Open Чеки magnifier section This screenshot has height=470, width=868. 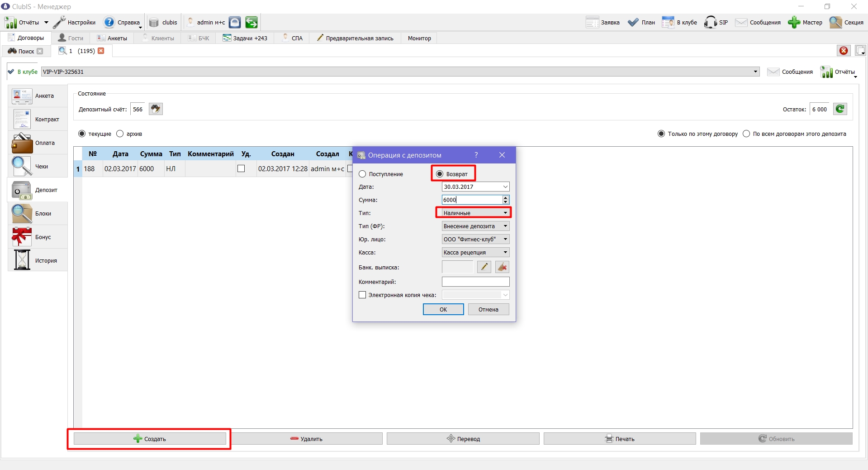38,166
